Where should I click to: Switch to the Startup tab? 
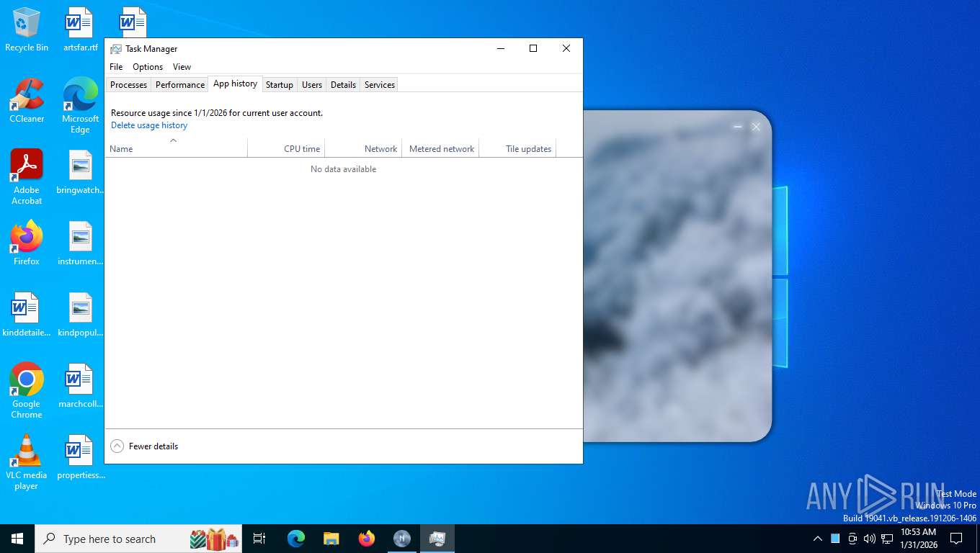coord(280,85)
